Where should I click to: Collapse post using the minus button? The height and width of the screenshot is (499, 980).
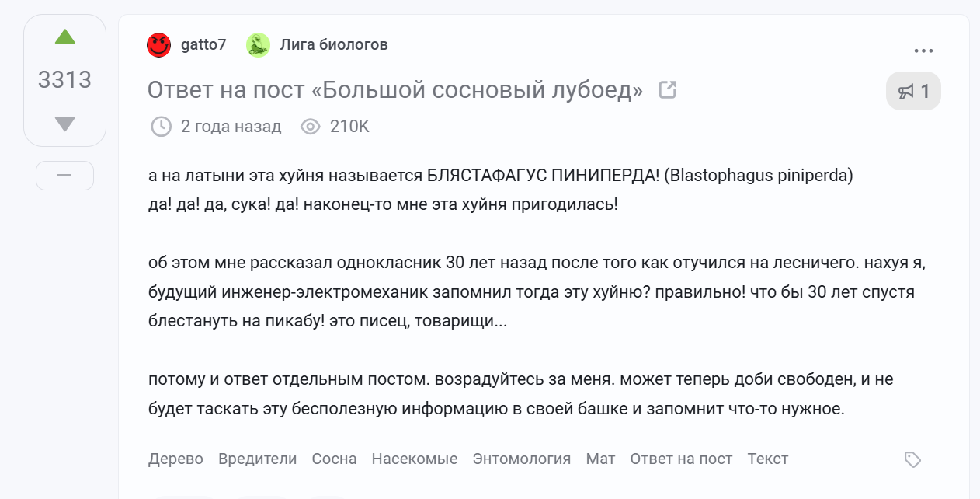coord(64,176)
